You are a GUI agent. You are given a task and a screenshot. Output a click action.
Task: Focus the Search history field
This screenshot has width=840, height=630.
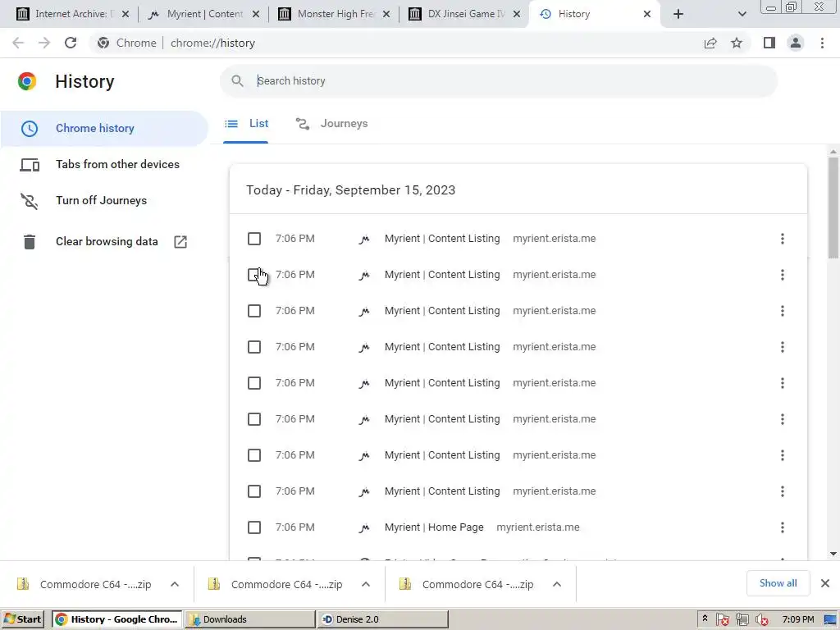[498, 81]
